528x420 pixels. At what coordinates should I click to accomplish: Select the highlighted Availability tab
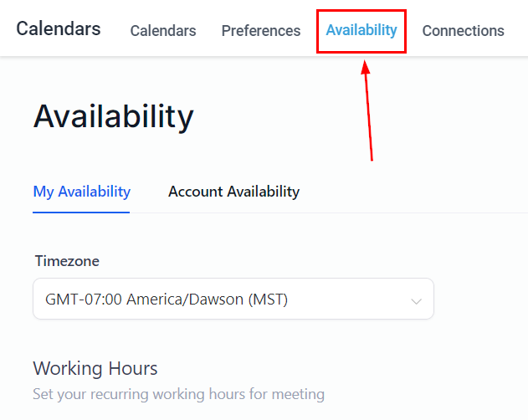pyautogui.click(x=361, y=30)
